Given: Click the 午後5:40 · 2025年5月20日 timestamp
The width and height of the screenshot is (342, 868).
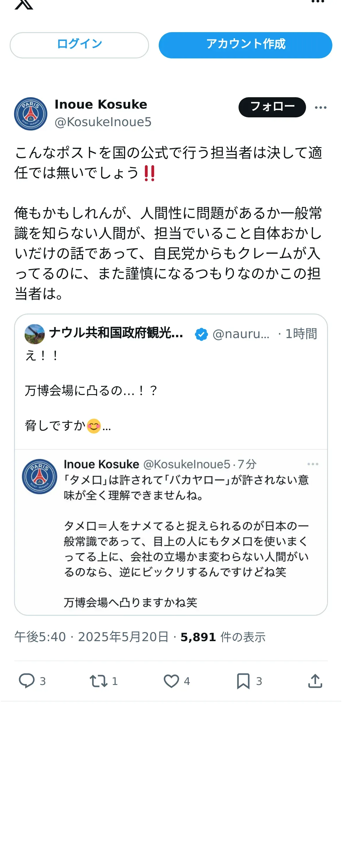Looking at the screenshot, I should [x=91, y=637].
